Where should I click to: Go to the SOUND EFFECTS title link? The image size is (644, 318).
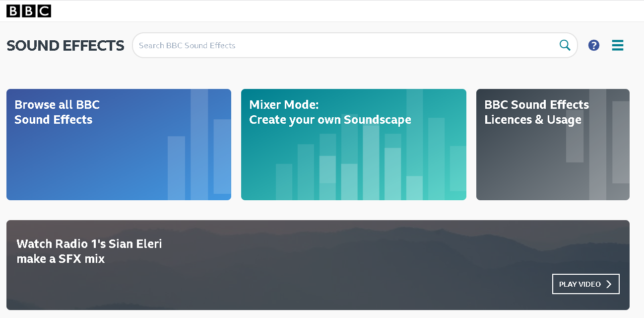(x=65, y=46)
